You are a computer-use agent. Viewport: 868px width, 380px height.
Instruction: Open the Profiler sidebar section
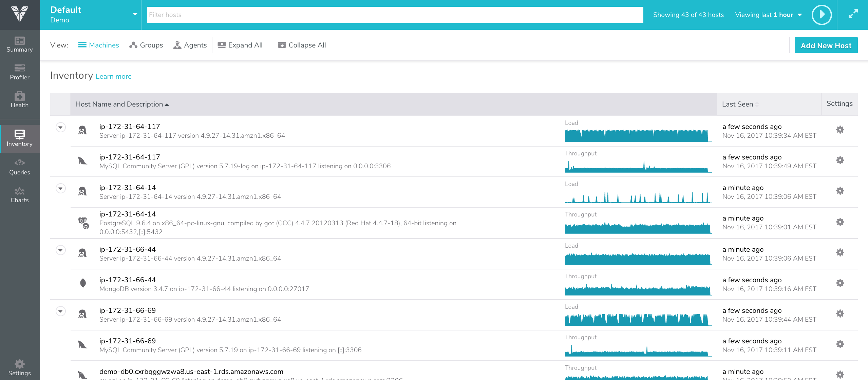20,72
